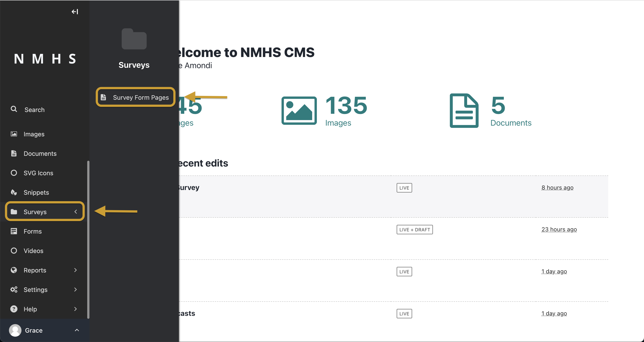Click the Snippets icon in sidebar
The image size is (644, 342).
[x=14, y=192]
